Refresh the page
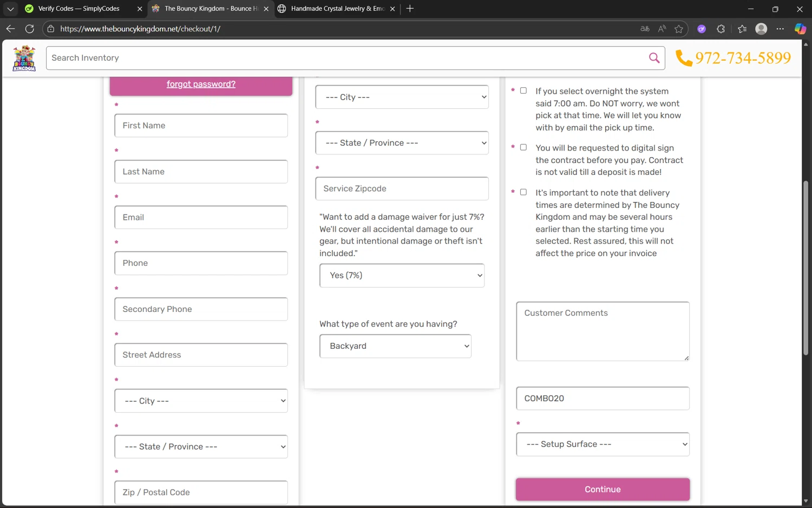The image size is (812, 508). pyautogui.click(x=30, y=29)
